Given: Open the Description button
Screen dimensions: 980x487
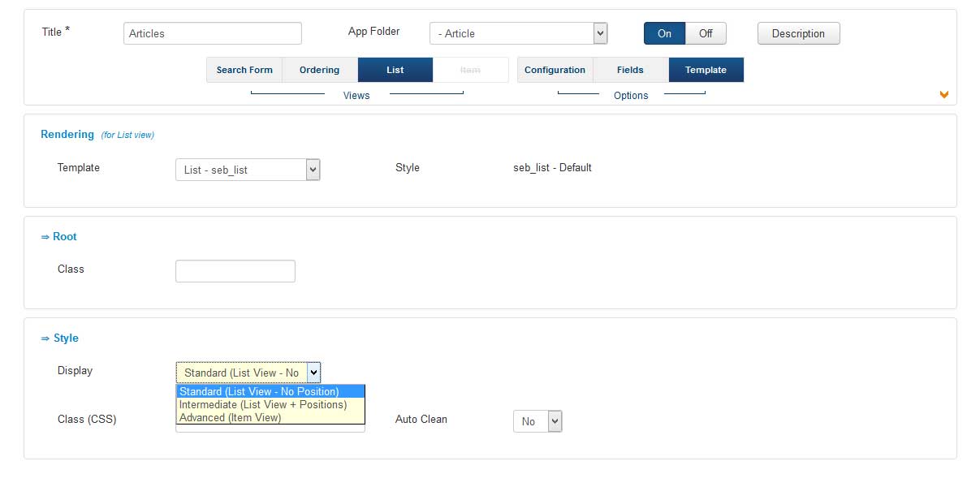Looking at the screenshot, I should pos(798,33).
